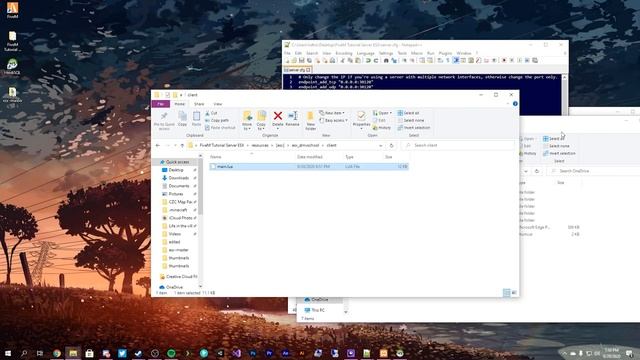
Task: Expand the address bar history dropdown
Action: [380, 146]
